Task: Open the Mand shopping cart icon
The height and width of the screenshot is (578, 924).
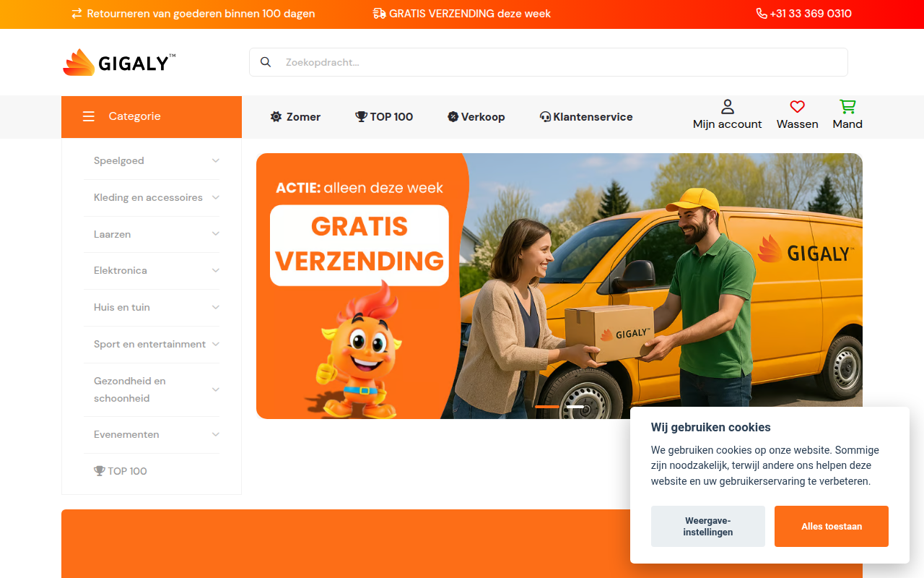Action: (x=847, y=107)
